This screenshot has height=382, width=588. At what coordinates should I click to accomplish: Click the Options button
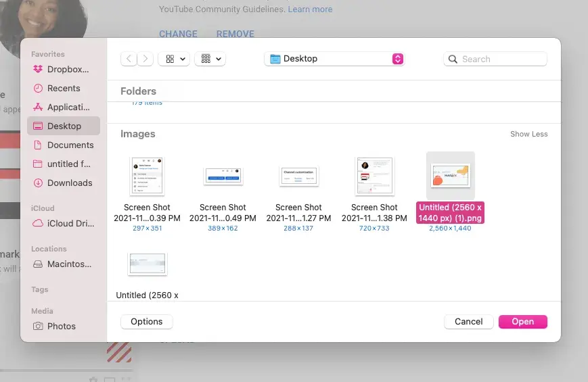pos(147,322)
